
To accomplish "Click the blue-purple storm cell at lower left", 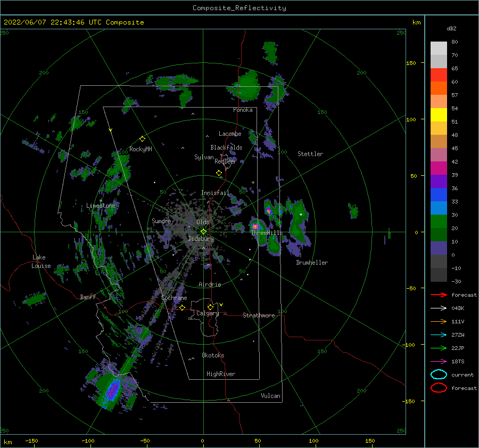I will pos(112,390).
